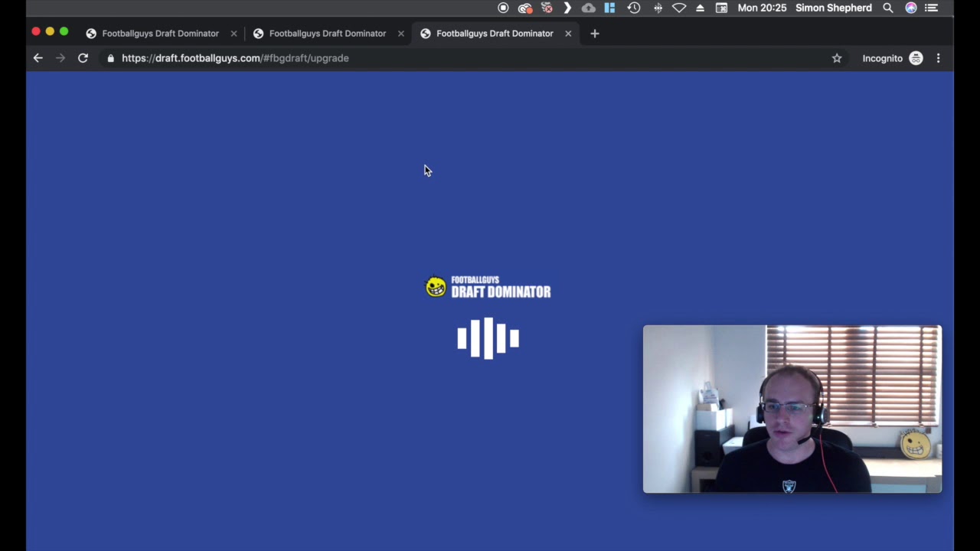
Task: Open a new browser tab
Action: [595, 34]
